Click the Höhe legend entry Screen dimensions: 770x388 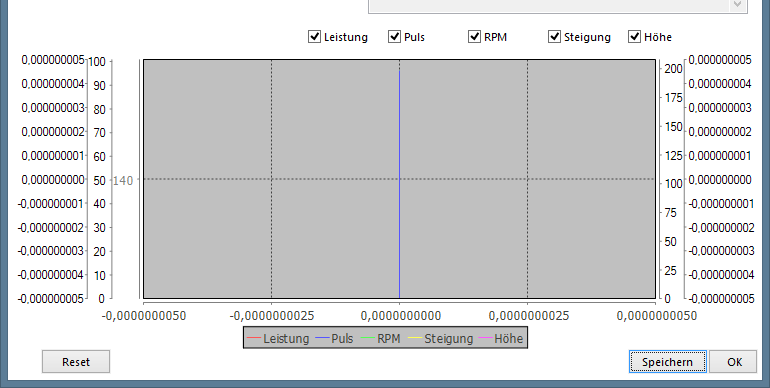click(500, 338)
